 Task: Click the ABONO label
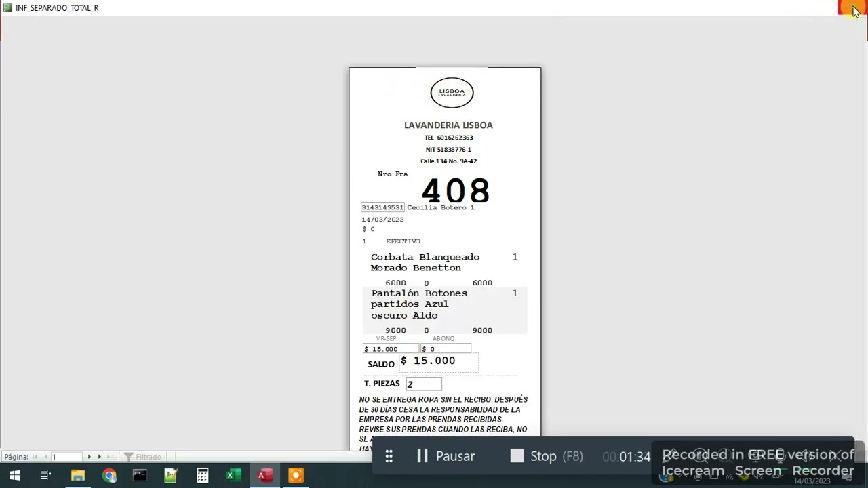443,338
